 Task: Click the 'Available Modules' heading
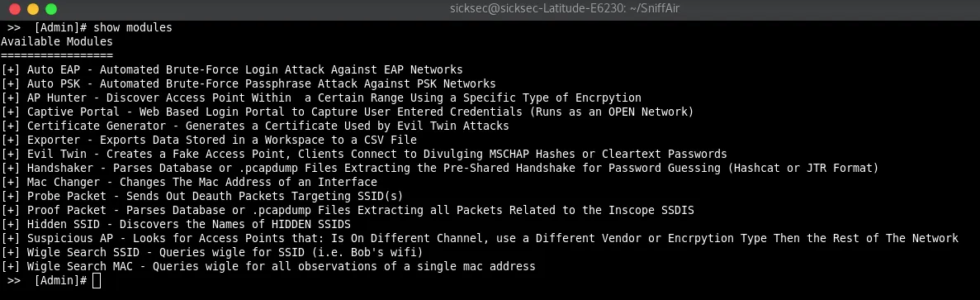[57, 42]
